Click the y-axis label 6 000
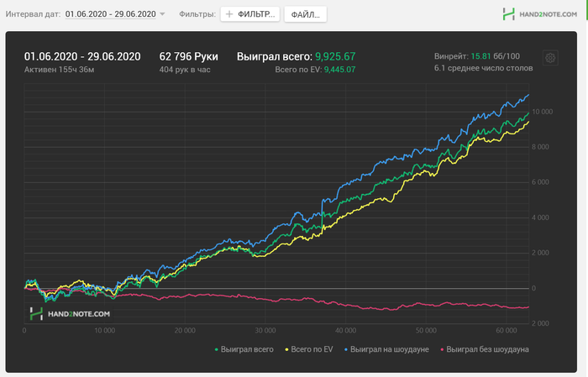 540,182
